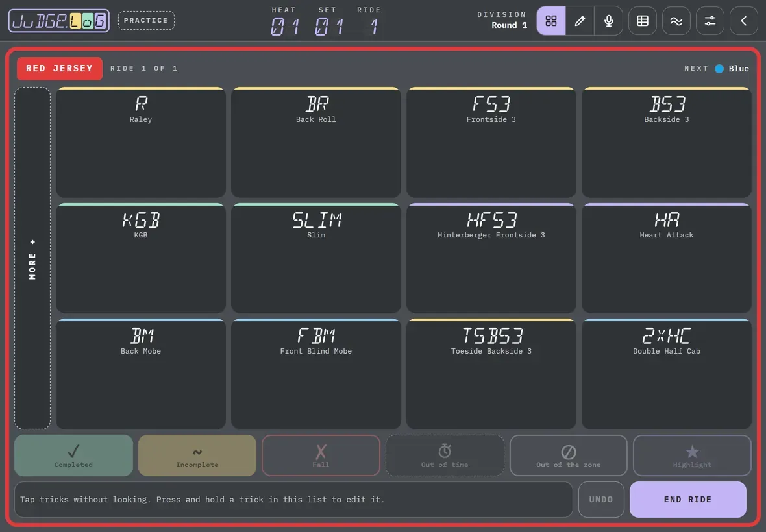Tap the Back Roll trick pad
766x532 pixels.
[316, 142]
